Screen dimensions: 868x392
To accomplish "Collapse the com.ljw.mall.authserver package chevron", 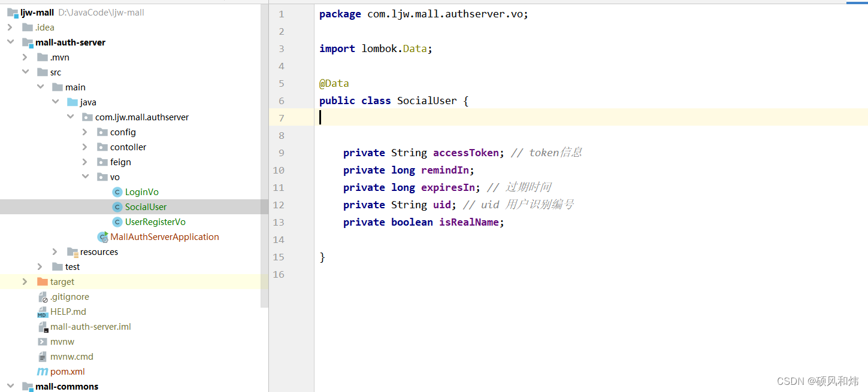I will (70, 117).
